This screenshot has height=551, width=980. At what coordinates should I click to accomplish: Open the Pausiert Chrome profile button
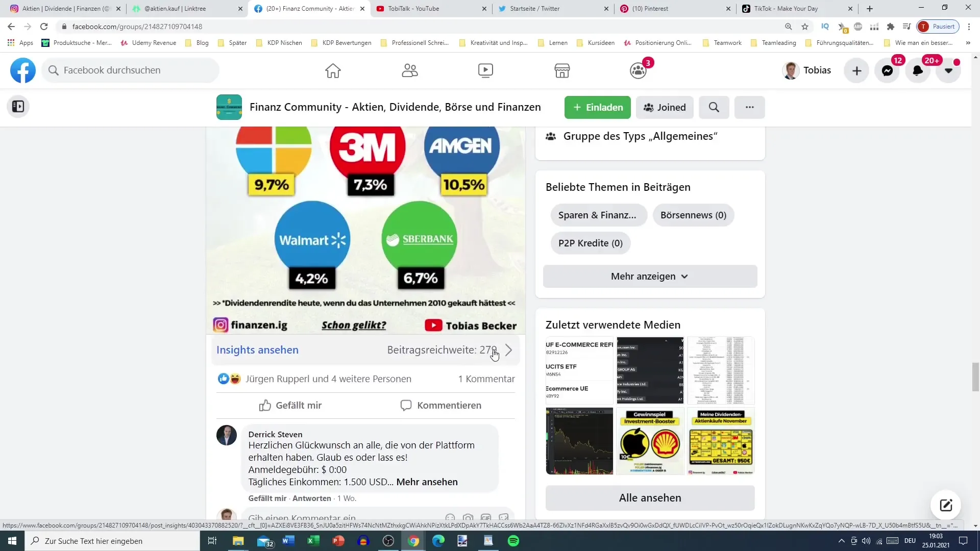(938, 27)
